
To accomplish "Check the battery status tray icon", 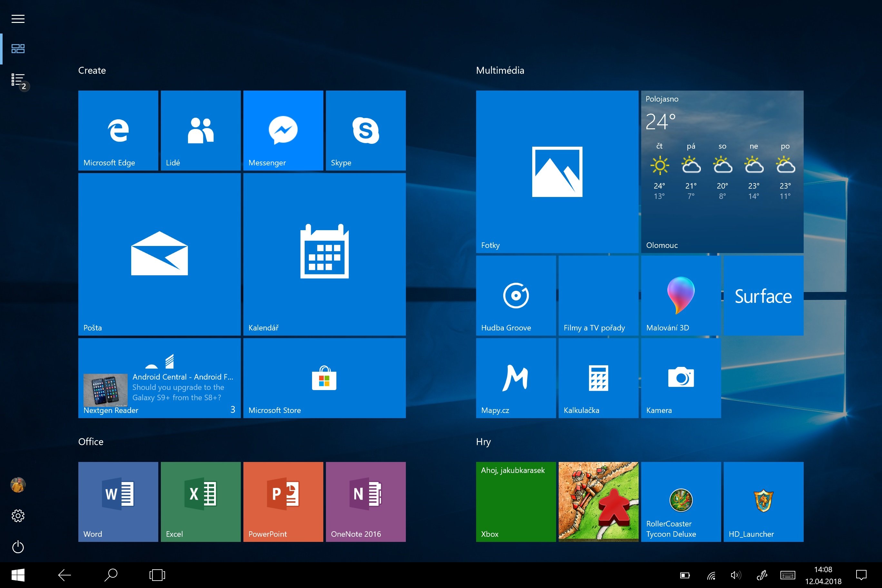I will point(685,575).
